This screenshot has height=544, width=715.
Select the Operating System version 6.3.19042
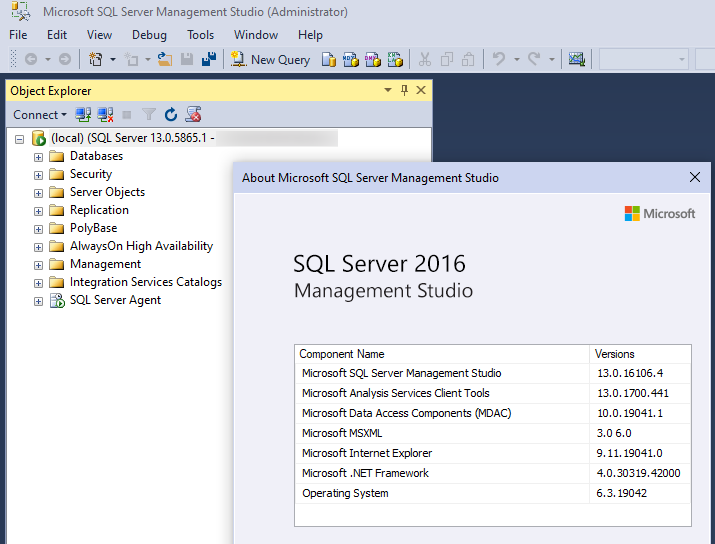621,493
